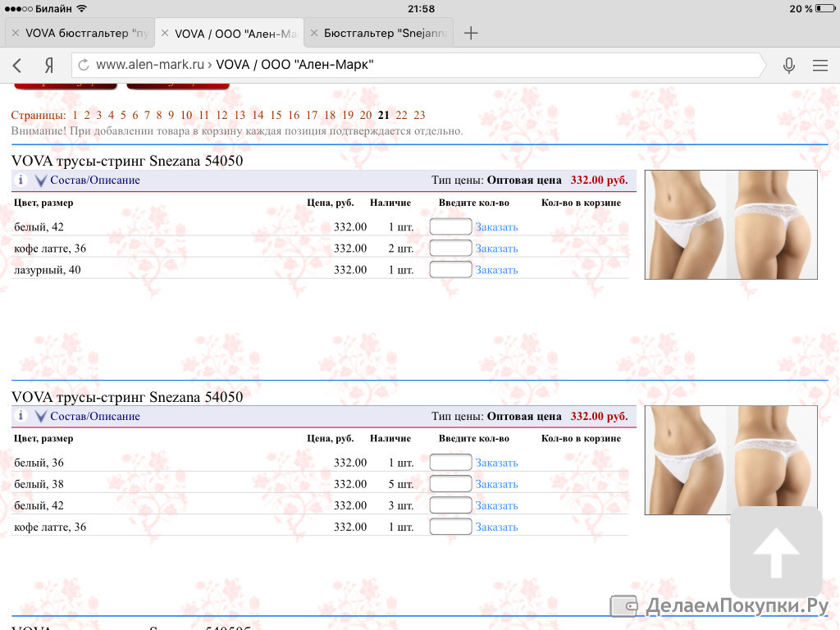Click quantity field for белый, 36
840x630 pixels.
click(x=450, y=463)
